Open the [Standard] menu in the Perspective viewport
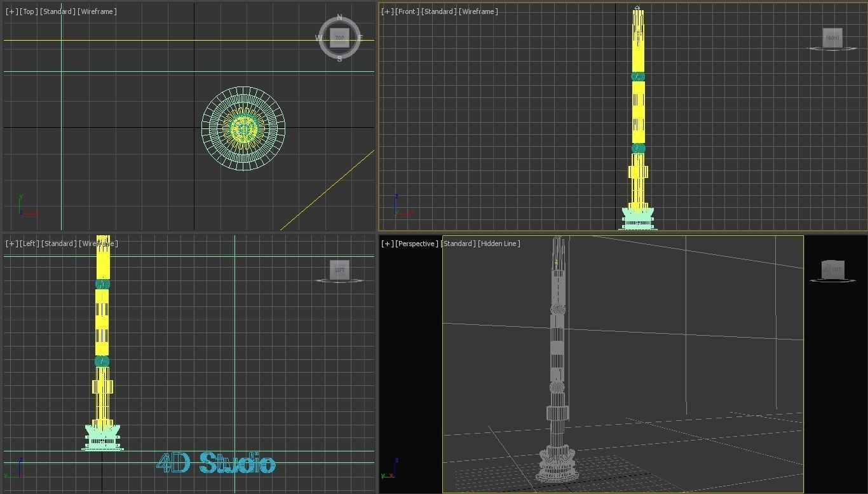This screenshot has height=494, width=868. pos(458,244)
